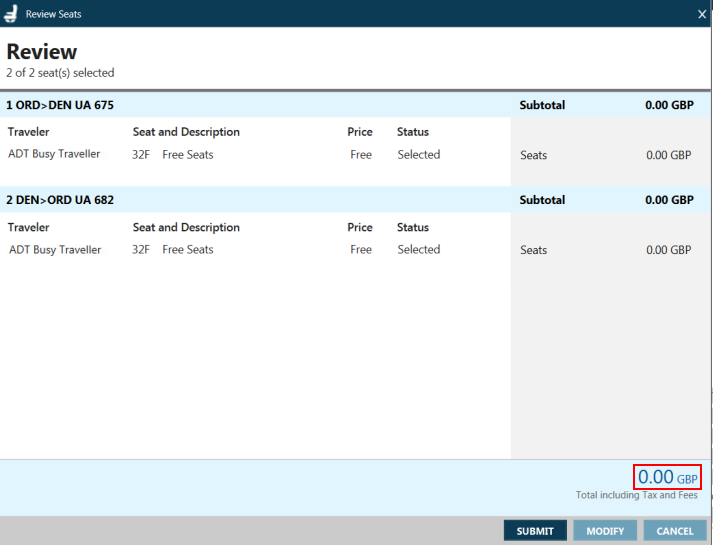This screenshot has width=713, height=545.
Task: Click Selected status for DEN>ORD flight
Action: tap(418, 250)
